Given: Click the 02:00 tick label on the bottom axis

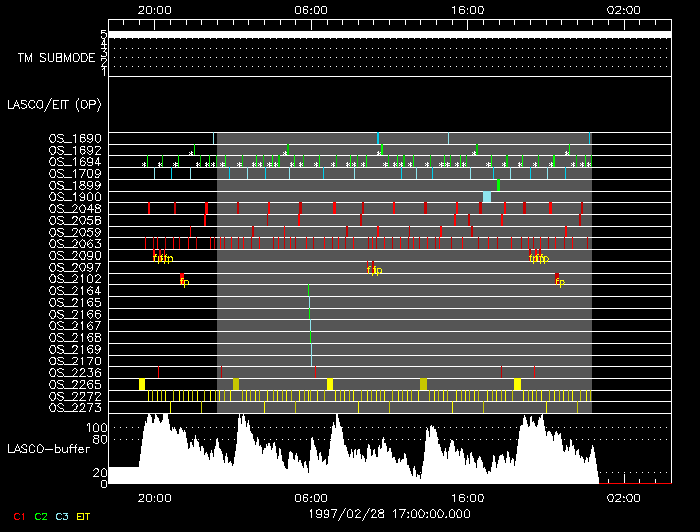Looking at the screenshot, I should (x=624, y=497).
